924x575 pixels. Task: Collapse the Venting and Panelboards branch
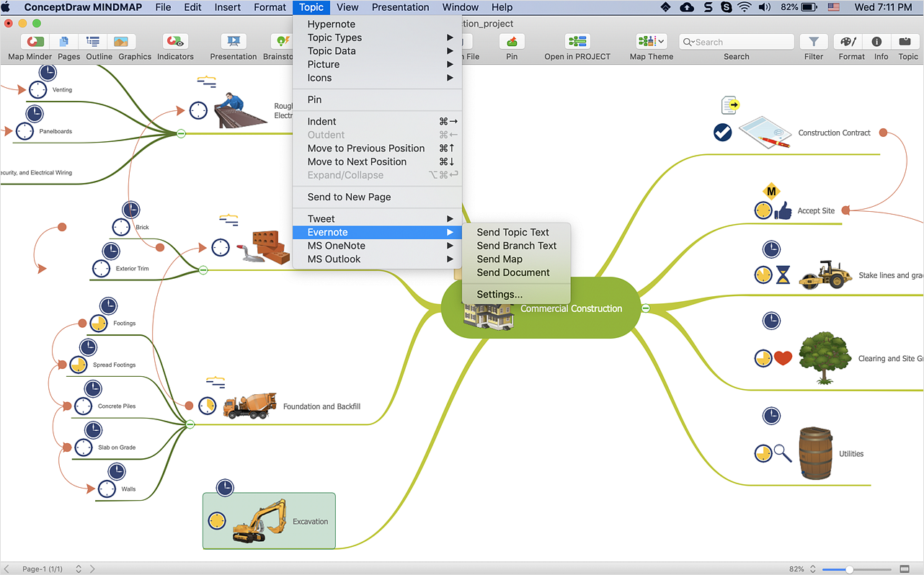point(182,133)
